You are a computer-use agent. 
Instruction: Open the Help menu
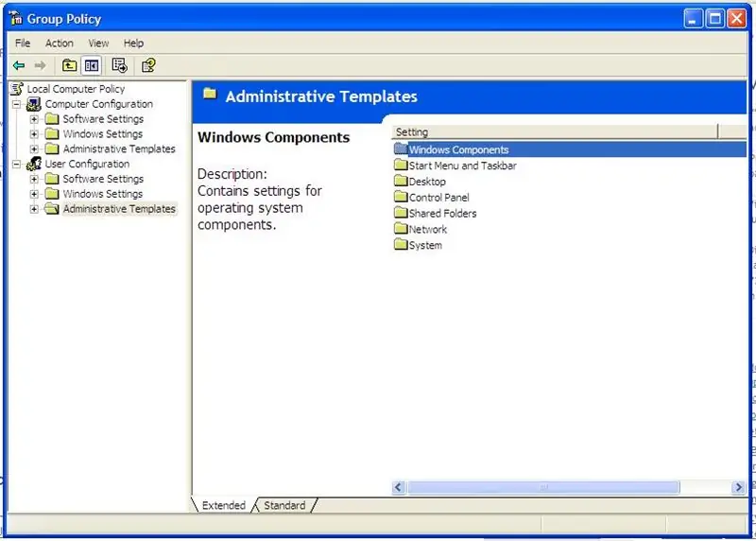pyautogui.click(x=133, y=43)
